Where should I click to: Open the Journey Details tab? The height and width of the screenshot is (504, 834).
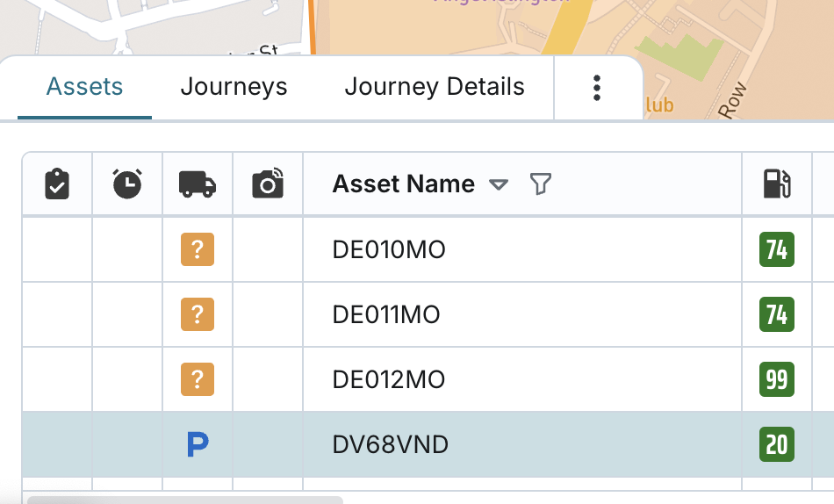click(x=435, y=87)
